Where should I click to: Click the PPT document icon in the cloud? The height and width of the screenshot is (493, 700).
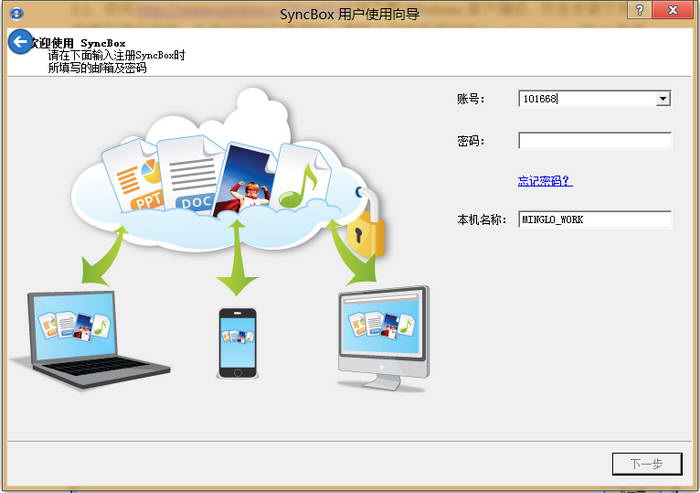point(133,176)
